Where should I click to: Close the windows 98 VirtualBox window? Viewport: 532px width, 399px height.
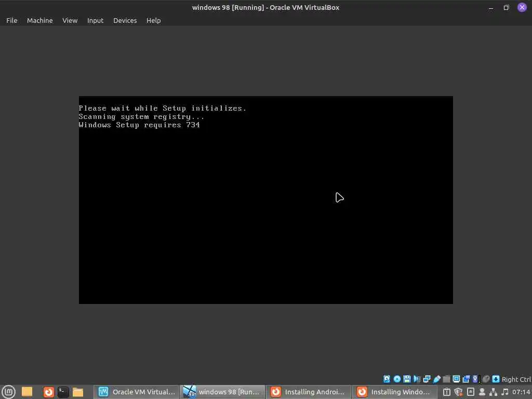coord(522,7)
